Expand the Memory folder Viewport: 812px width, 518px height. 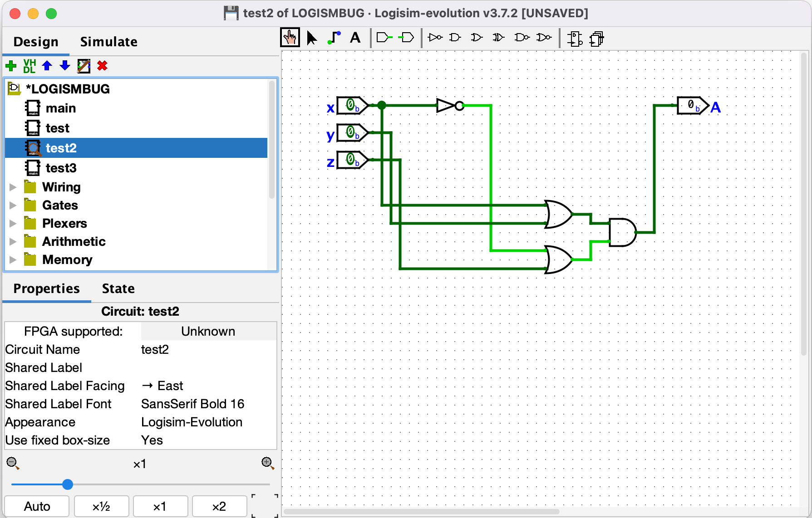coord(12,259)
